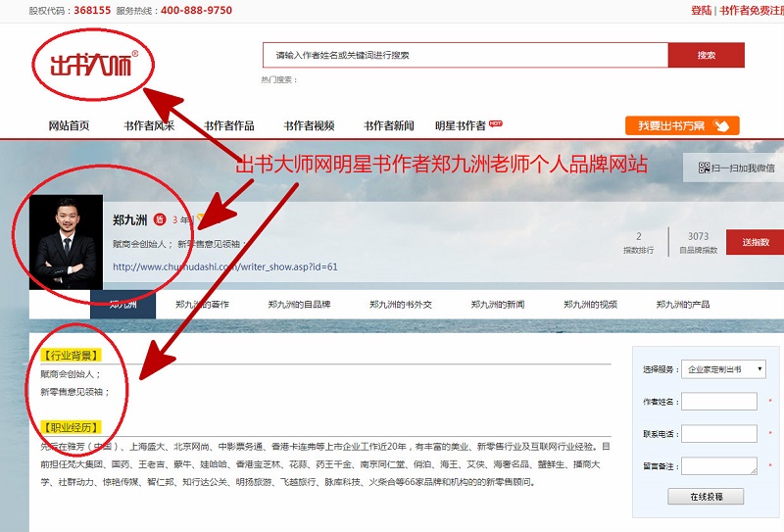Open the 郑九洲的视频 tab

tap(590, 305)
